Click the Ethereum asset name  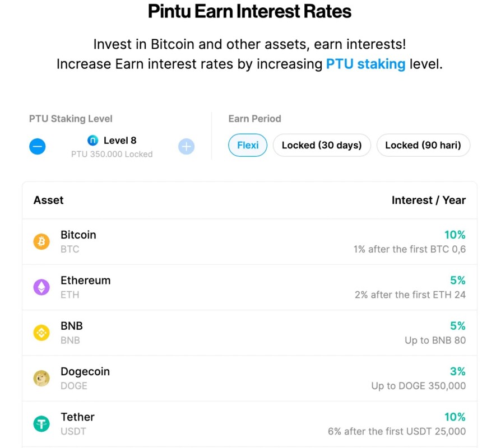86,281
